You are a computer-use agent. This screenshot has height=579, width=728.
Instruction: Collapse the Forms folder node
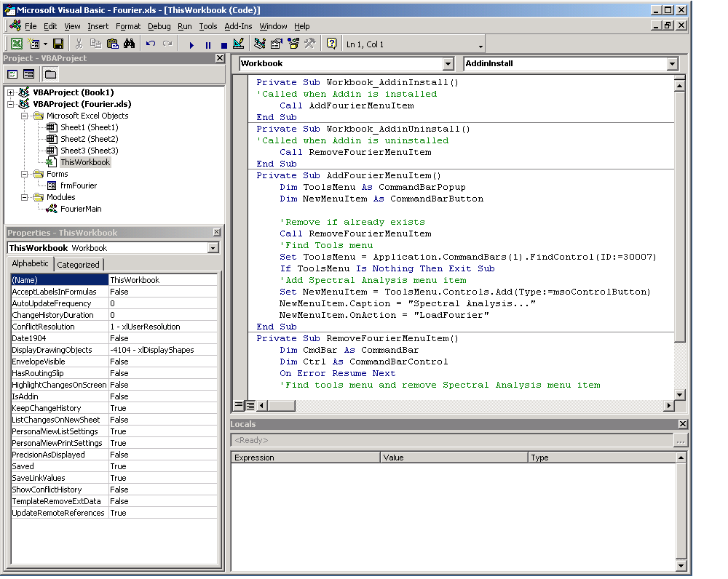[x=24, y=175]
